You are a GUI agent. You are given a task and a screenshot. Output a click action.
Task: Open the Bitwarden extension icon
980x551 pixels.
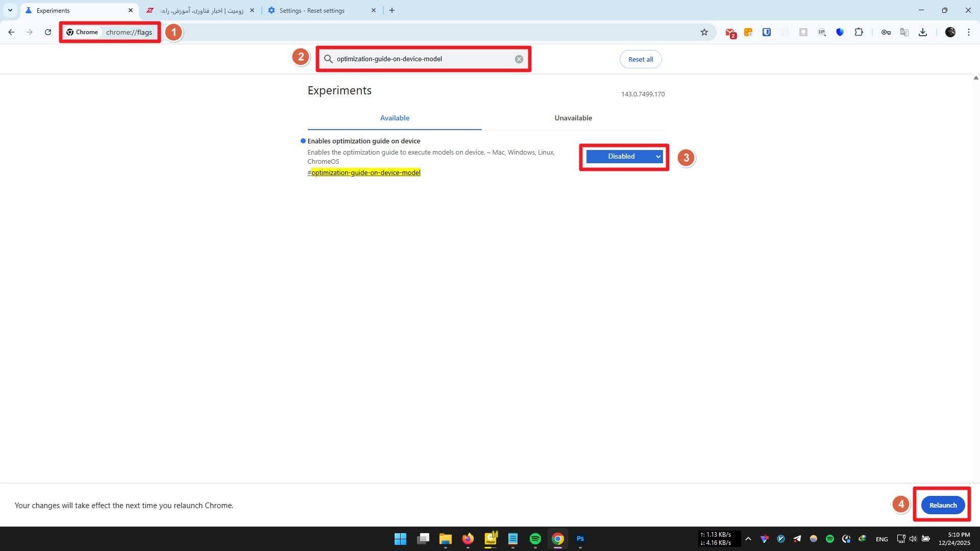[766, 32]
